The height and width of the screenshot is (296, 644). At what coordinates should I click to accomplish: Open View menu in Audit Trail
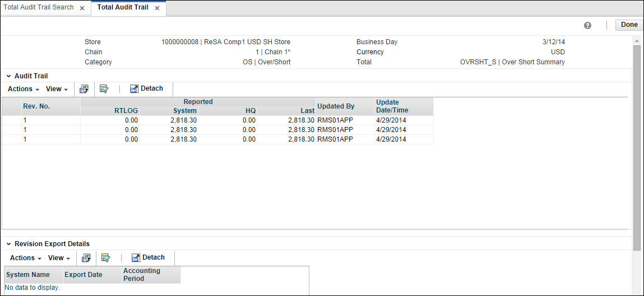[x=57, y=89]
